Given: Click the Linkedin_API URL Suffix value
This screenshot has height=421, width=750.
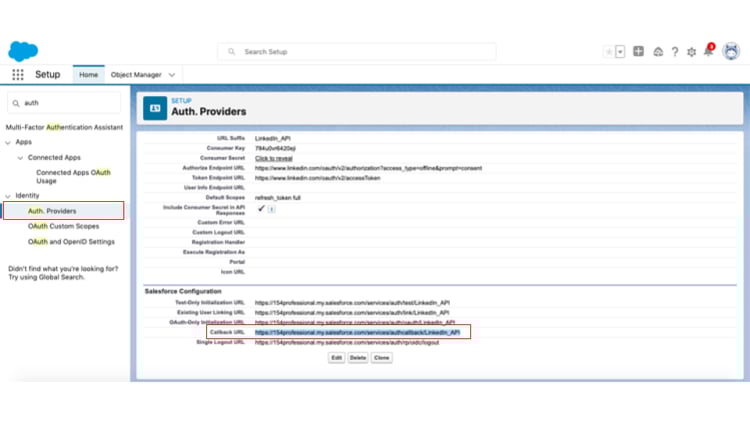Looking at the screenshot, I should pyautogui.click(x=273, y=138).
